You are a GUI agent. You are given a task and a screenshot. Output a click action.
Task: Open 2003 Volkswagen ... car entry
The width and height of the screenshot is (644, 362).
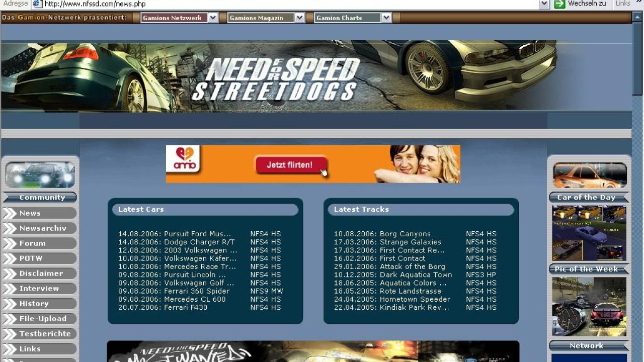click(201, 250)
